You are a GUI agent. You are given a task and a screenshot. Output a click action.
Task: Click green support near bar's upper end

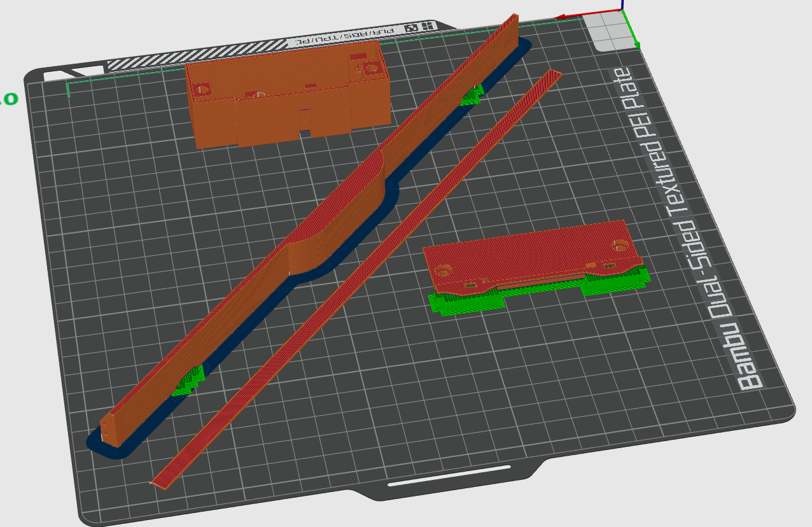click(x=472, y=95)
